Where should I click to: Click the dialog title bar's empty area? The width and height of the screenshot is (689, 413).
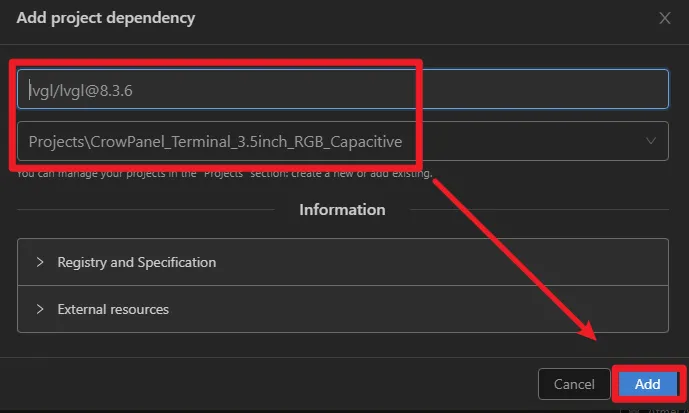coord(420,18)
